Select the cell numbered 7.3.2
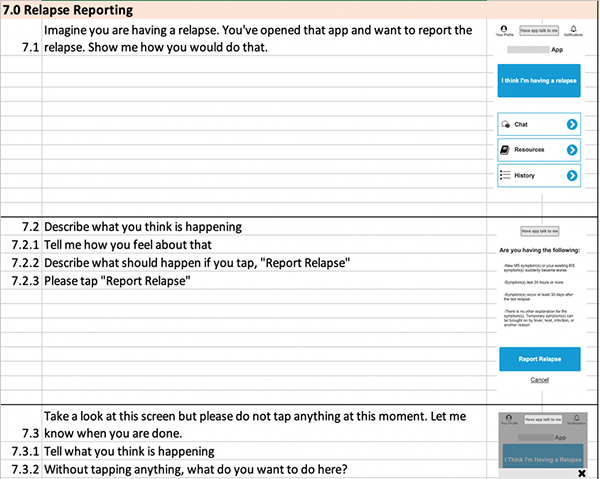 (21, 469)
